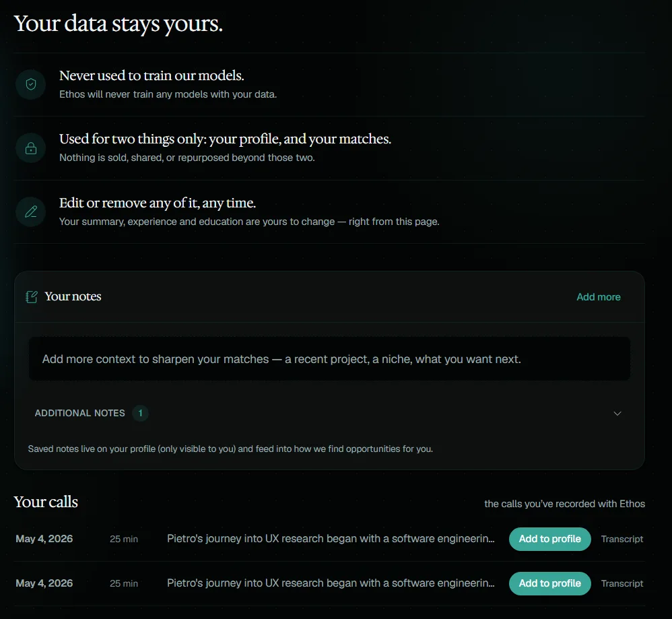
Task: Click the padlock icon beside 'Used for two things'
Action: pos(31,148)
